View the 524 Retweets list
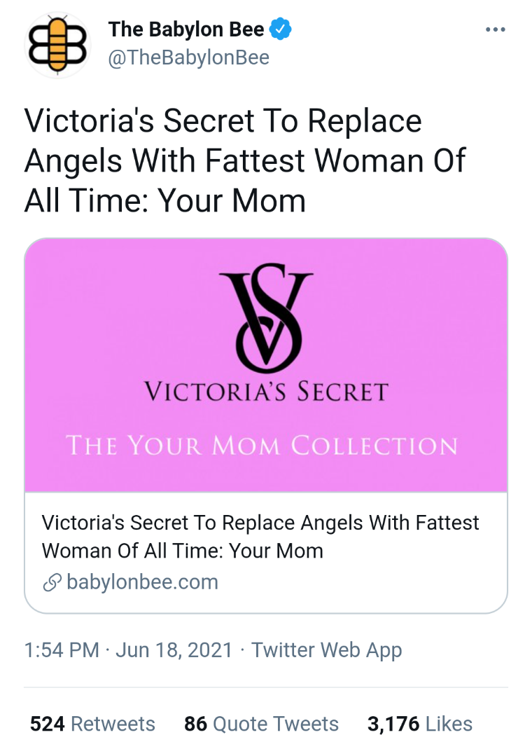Viewport: 532px width, 756px height. pos(92,724)
